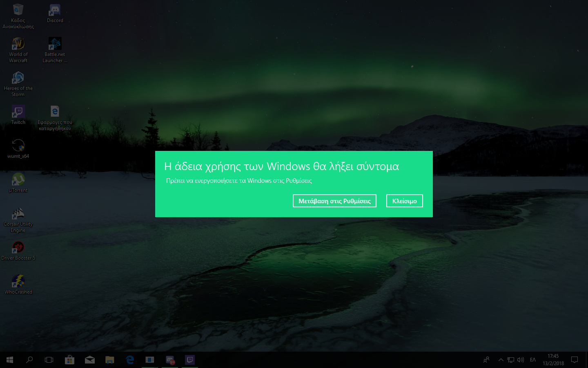Launch Microsoft Store from the taskbar

click(69, 360)
